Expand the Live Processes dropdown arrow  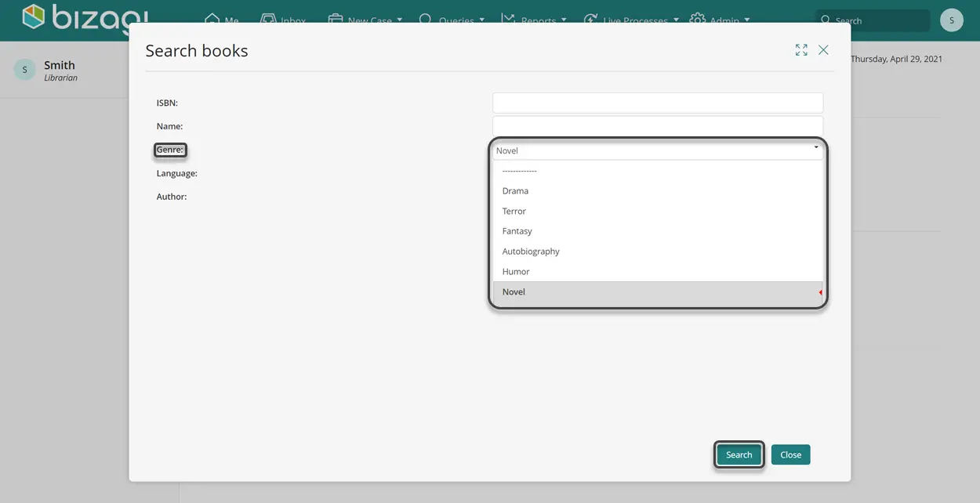pos(676,20)
